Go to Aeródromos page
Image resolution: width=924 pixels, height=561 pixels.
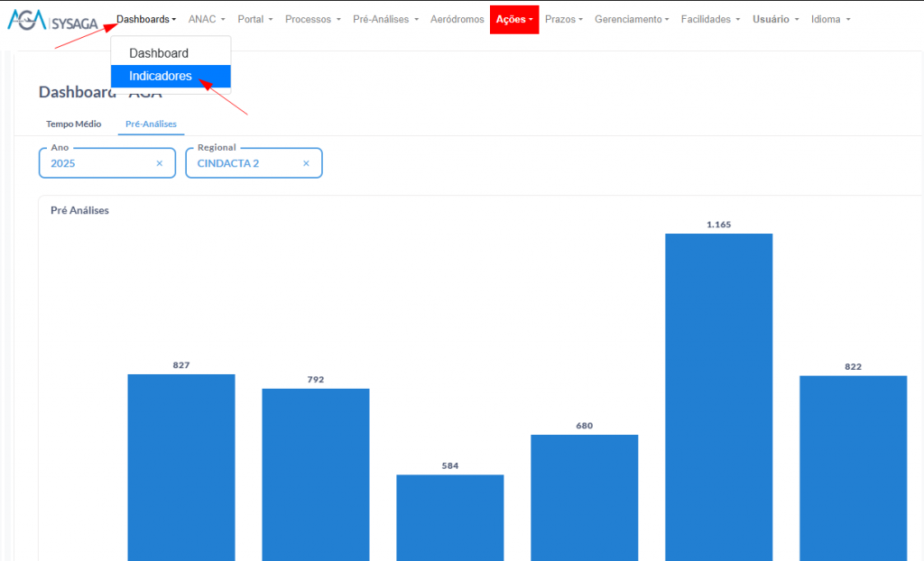(x=457, y=19)
